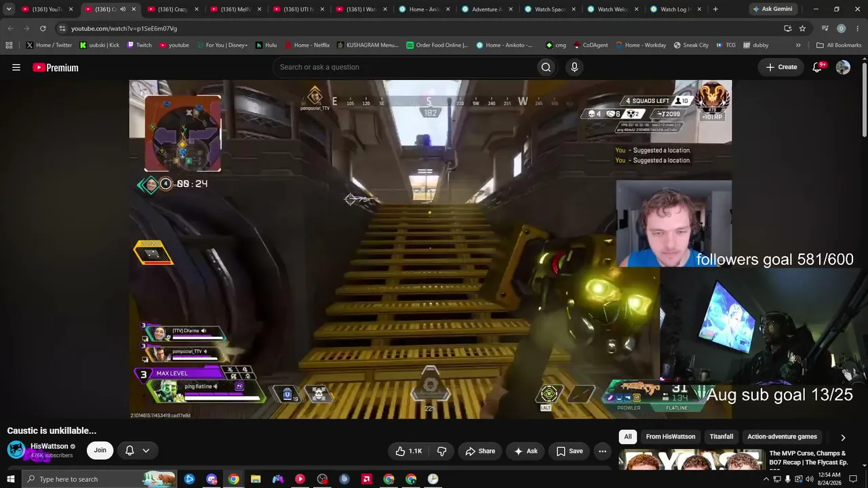Click the "476K subscribers" text
Screen dimensions: 868x488
click(x=52, y=455)
